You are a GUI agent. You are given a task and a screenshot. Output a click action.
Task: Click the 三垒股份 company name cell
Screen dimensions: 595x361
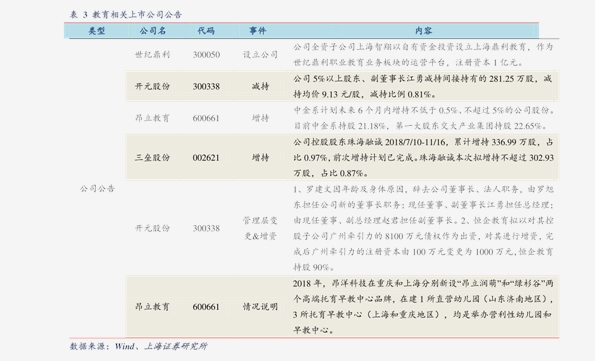(153, 158)
